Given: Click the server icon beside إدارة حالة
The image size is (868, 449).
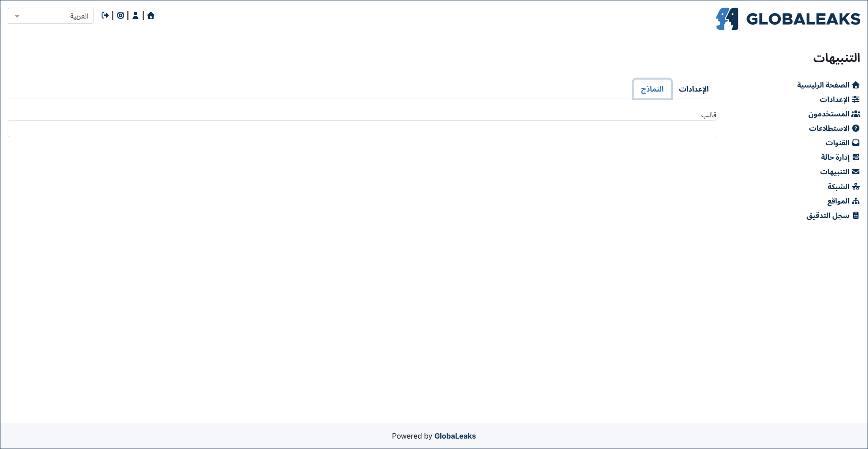Looking at the screenshot, I should coord(856,157).
